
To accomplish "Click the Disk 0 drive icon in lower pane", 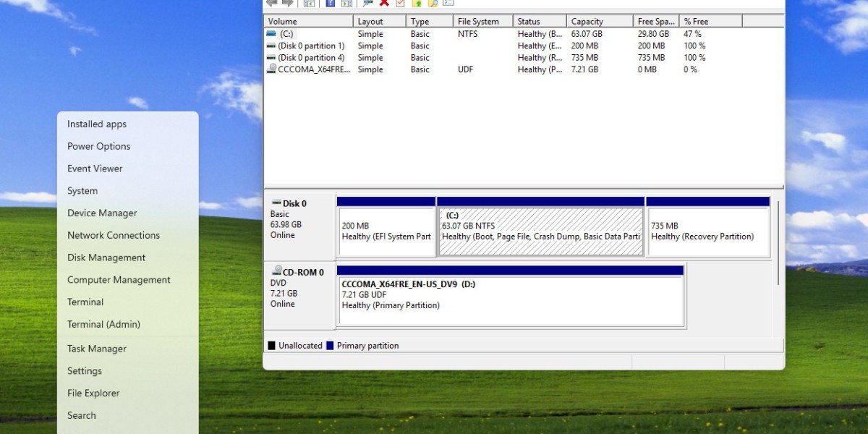I will tap(276, 203).
